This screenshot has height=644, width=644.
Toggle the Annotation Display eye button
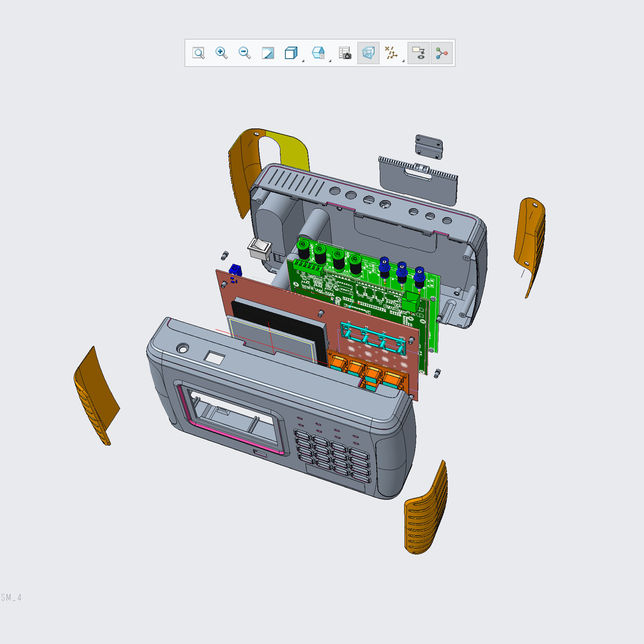click(418, 53)
